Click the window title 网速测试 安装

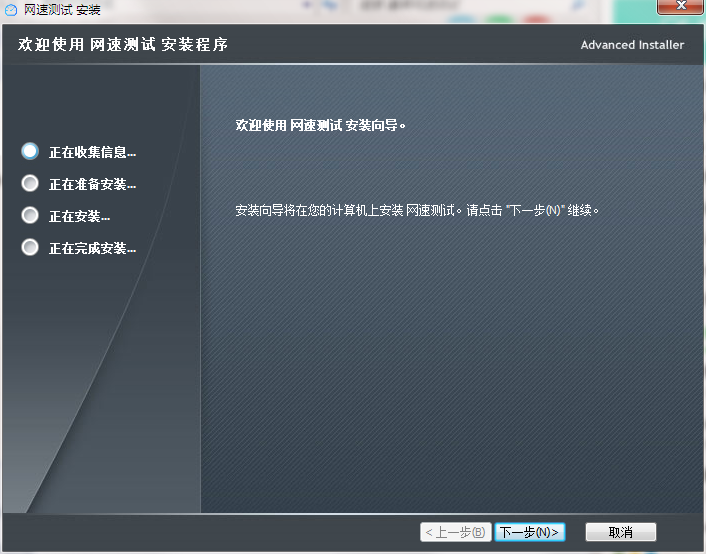pyautogui.click(x=62, y=9)
